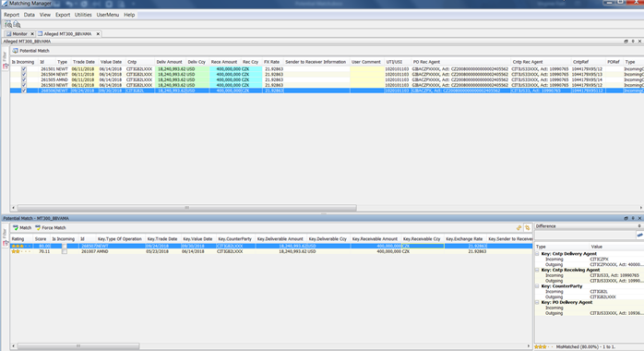
Task: Click the yellow link icon in match toolbar
Action: [x=519, y=227]
